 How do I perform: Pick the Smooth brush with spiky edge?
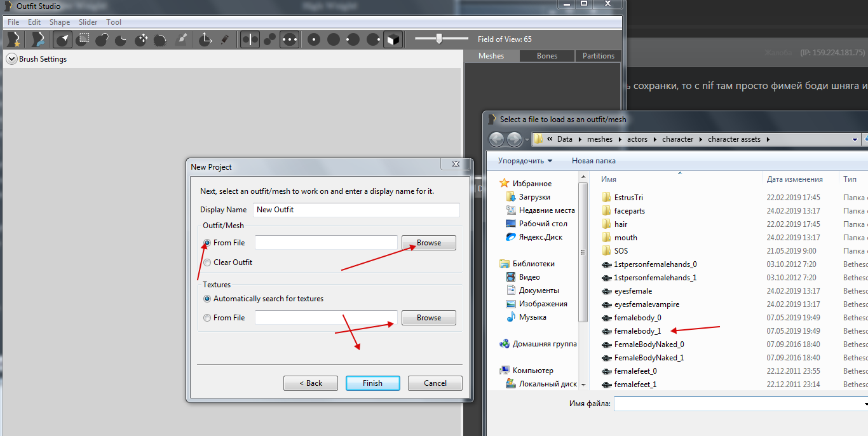pyautogui.click(x=161, y=39)
